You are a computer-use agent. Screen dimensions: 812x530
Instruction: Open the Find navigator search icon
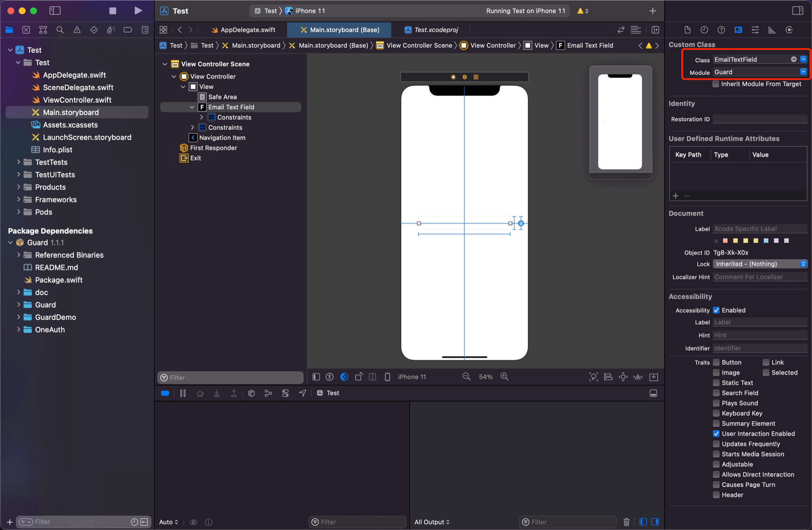click(x=60, y=30)
